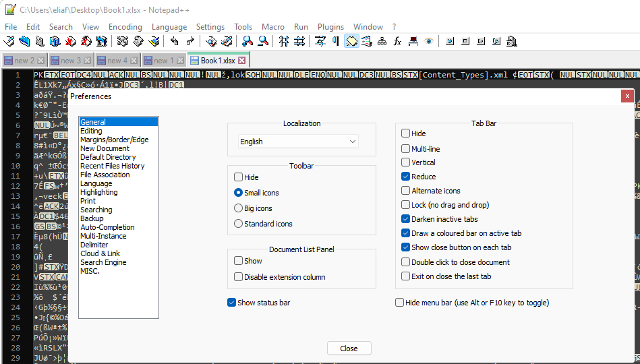Click the Cut toolbar icon
Viewport: 640px width, 364px height.
pos(123,41)
